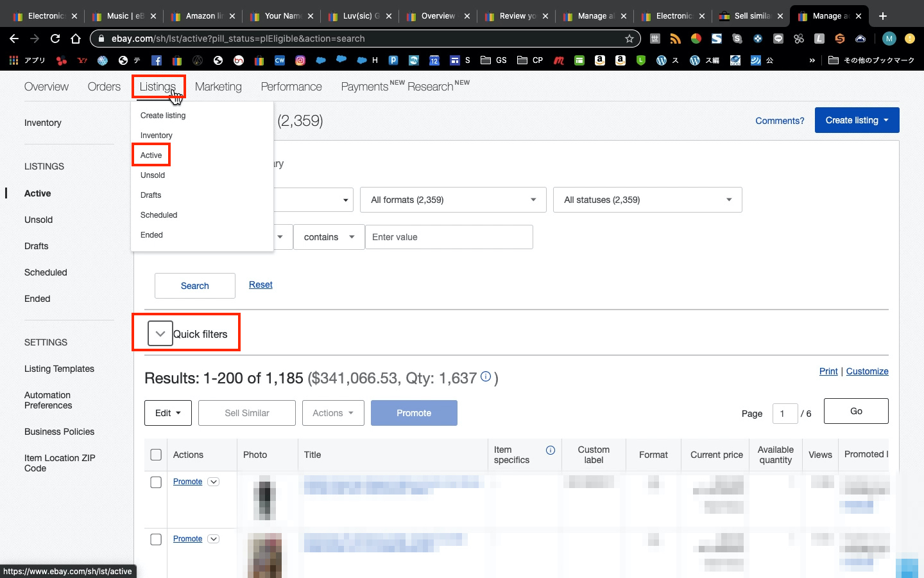Open the Facebook bookmark icon
This screenshot has height=578, width=924.
pyautogui.click(x=156, y=60)
